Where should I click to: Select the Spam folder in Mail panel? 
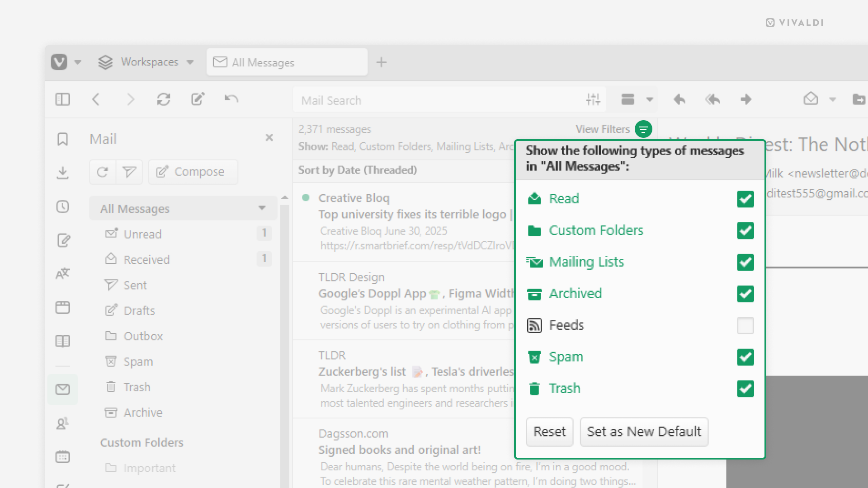pos(183,361)
